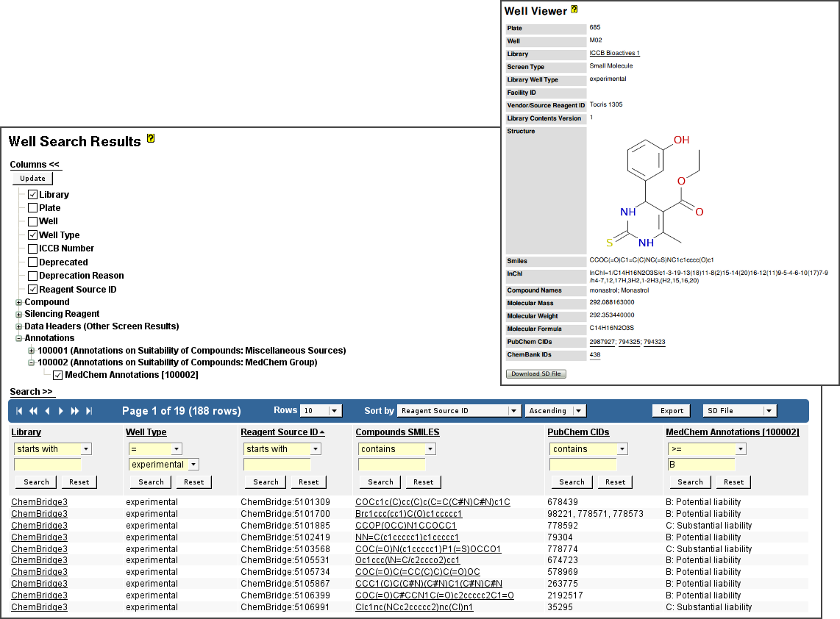Click the Library filter text field

click(48, 465)
